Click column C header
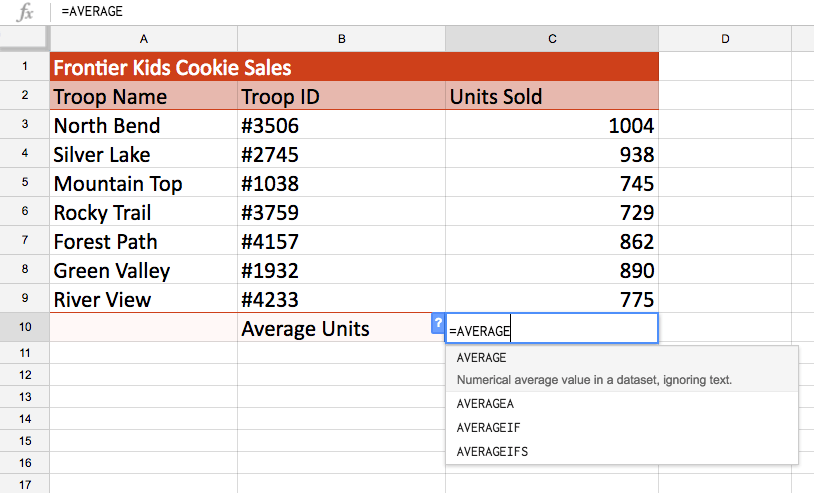The width and height of the screenshot is (814, 493). coord(552,39)
